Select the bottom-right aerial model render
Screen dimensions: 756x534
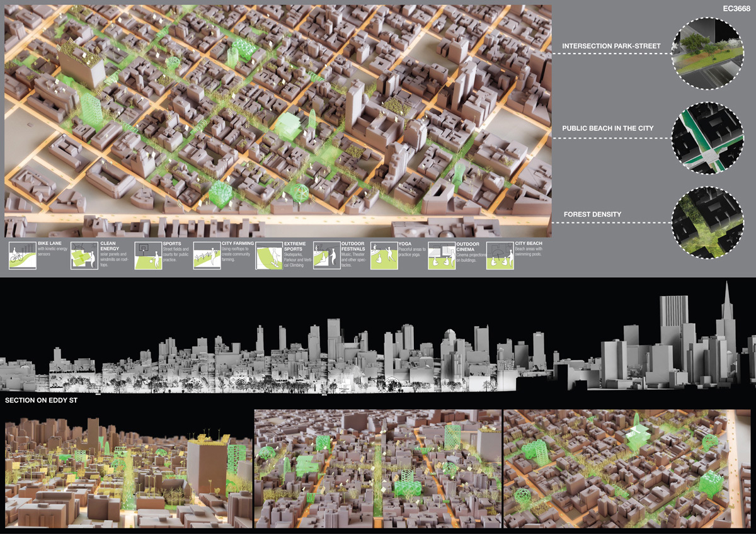coord(627,469)
